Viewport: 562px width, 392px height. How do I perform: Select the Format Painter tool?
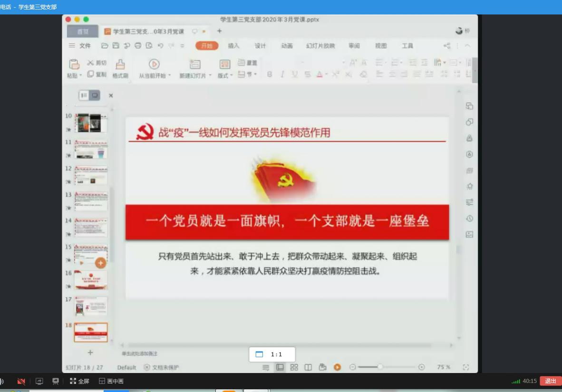[x=120, y=65]
